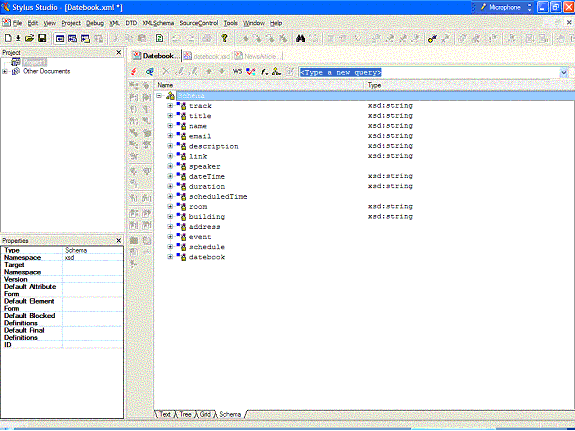Select Other Documents in the Project tree
Screen dimensions: 575x431
coord(47,71)
